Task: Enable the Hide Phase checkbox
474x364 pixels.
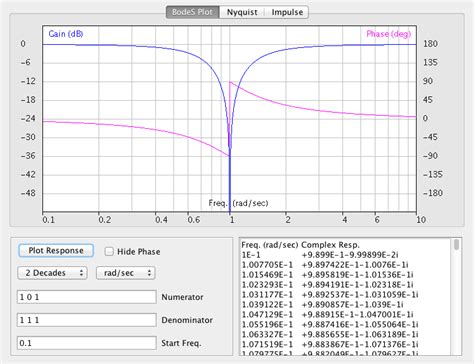Action: pos(109,251)
